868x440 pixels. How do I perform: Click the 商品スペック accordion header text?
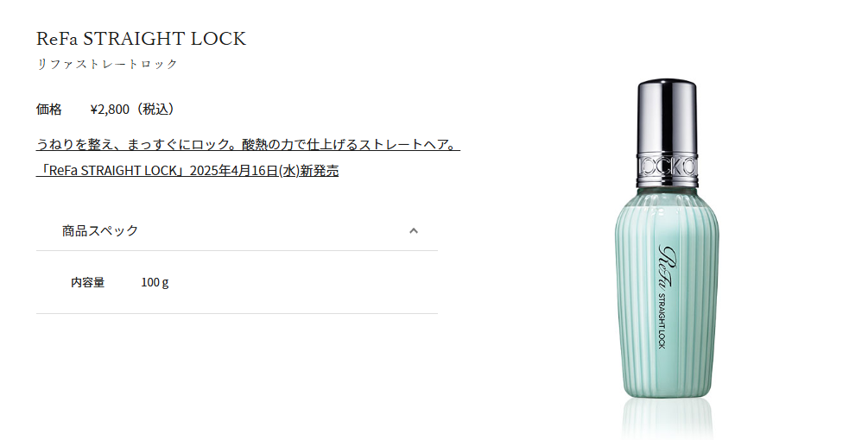click(x=99, y=230)
